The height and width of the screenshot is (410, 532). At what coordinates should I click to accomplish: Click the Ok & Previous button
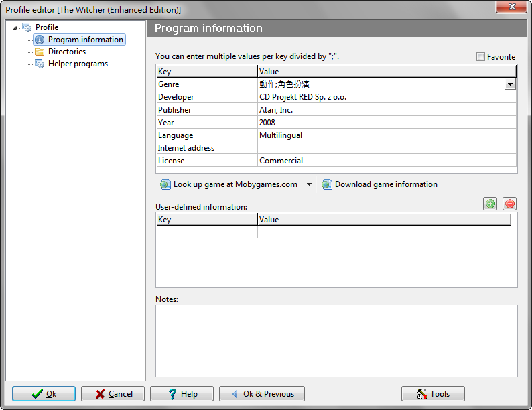(x=262, y=394)
